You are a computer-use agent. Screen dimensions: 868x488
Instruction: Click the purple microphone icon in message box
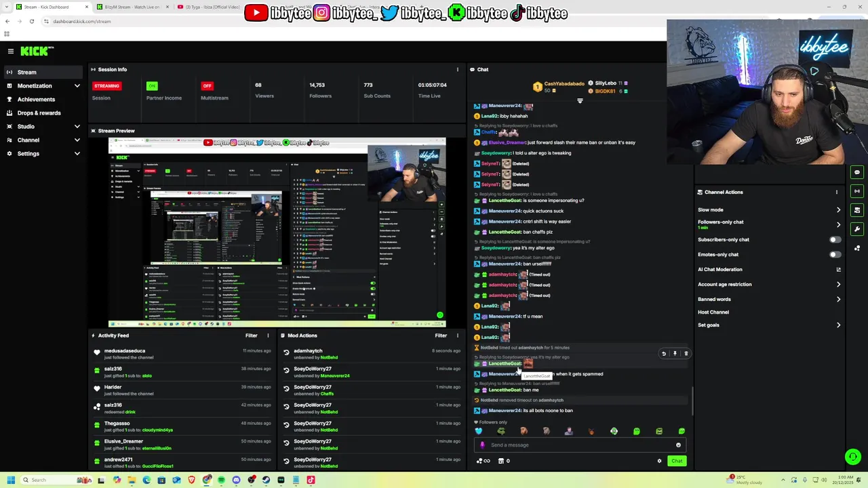pyautogui.click(x=482, y=445)
